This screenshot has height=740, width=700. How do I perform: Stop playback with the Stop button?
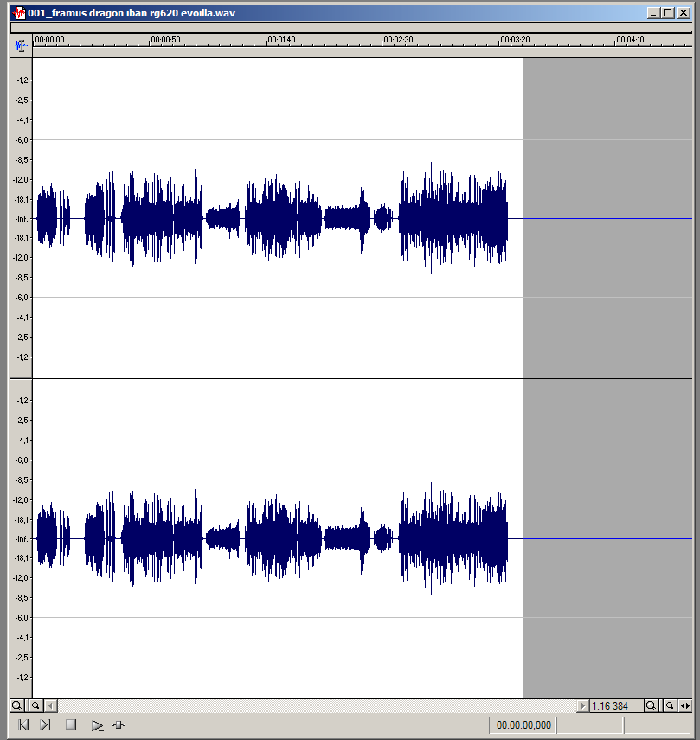click(71, 725)
